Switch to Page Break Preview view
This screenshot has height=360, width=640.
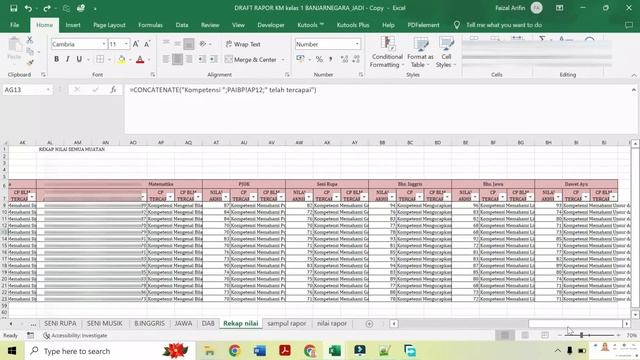coord(545,335)
